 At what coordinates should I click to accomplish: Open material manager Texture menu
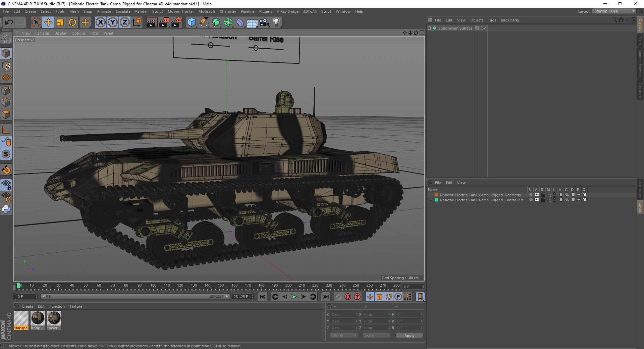(x=75, y=306)
